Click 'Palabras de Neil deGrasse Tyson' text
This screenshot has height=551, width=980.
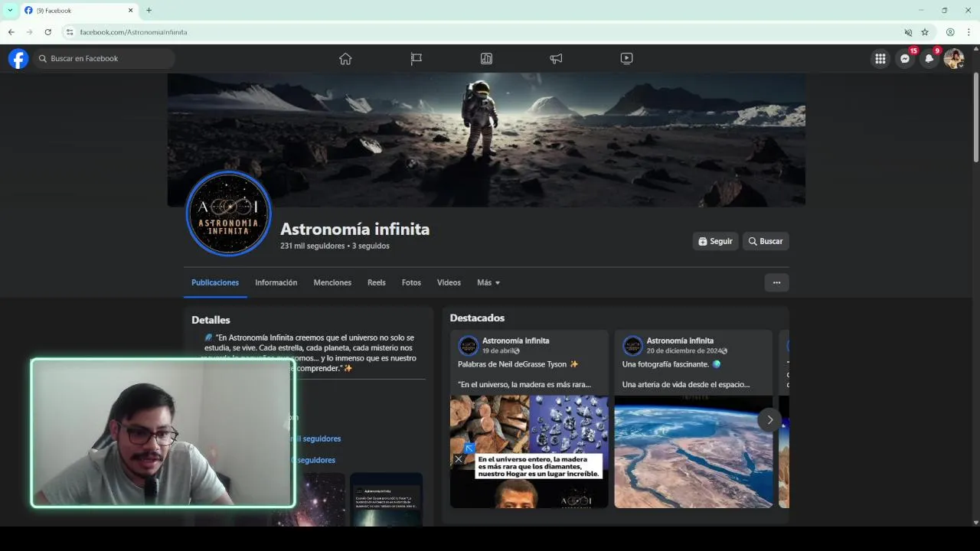point(512,364)
